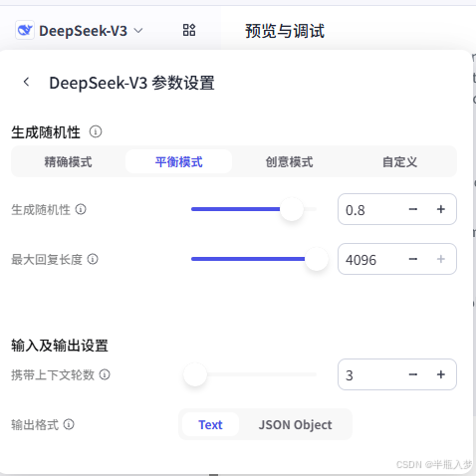Viewport: 476px width, 476px height.
Task: Click info icon next to 最大回复长度
Action: pos(93,259)
